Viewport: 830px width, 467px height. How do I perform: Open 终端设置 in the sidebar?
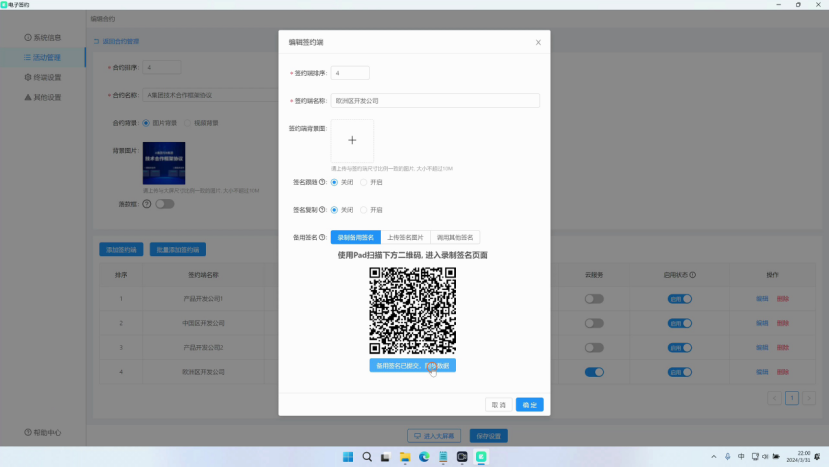click(x=42, y=77)
